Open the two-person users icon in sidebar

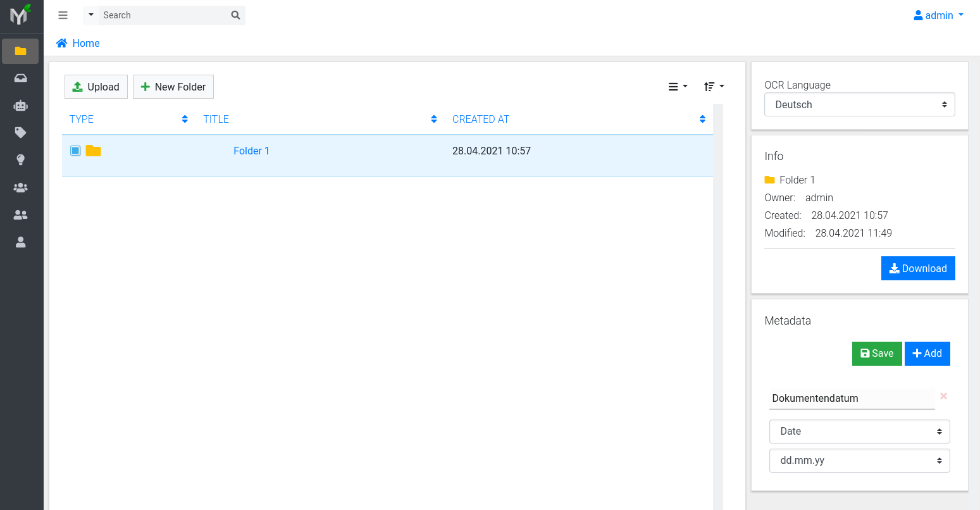tap(20, 215)
